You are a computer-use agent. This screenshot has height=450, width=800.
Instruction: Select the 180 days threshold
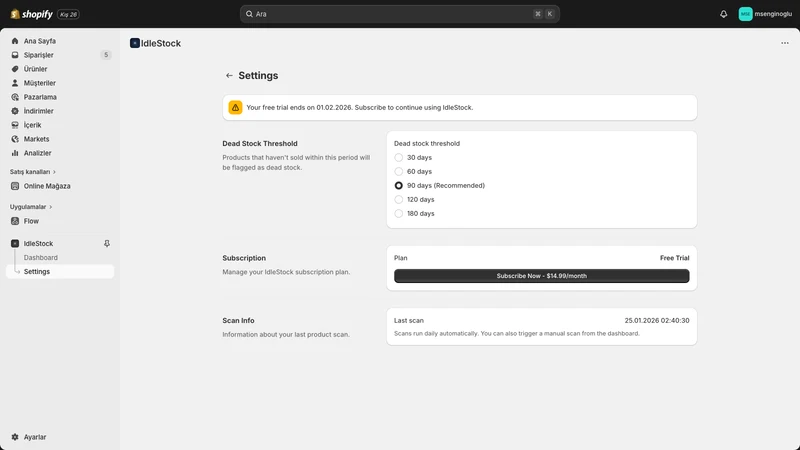click(398, 214)
